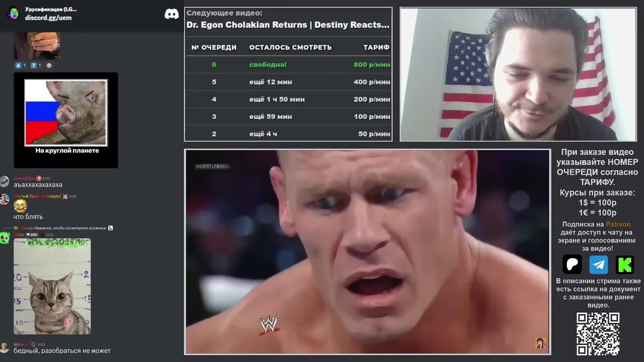
Task: Click the green Kick icon
Action: click(x=625, y=264)
